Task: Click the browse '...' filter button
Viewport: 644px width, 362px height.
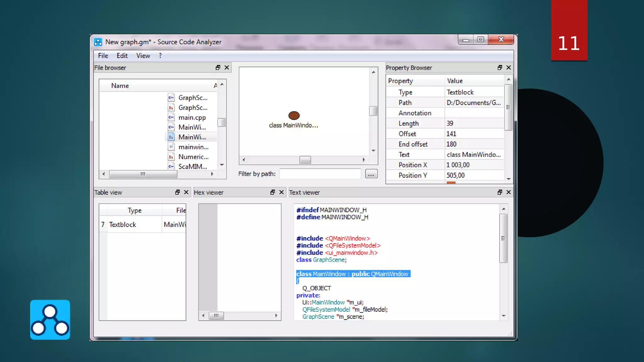Action: click(371, 174)
